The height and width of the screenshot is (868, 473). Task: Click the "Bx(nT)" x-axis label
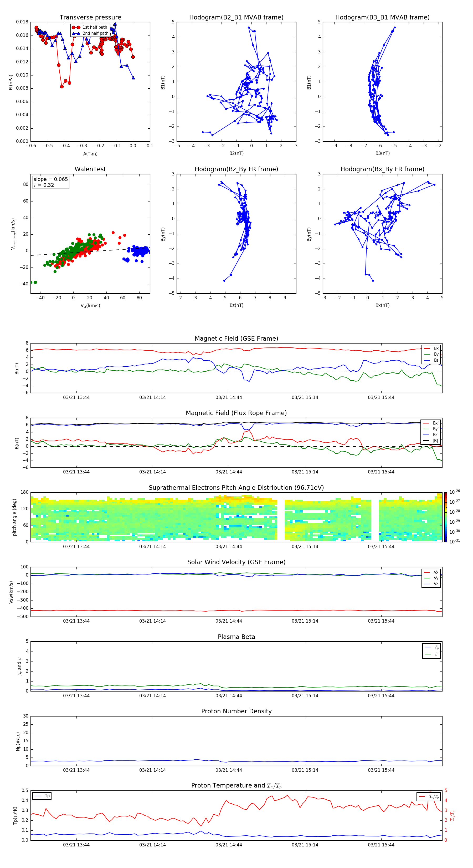tap(382, 305)
